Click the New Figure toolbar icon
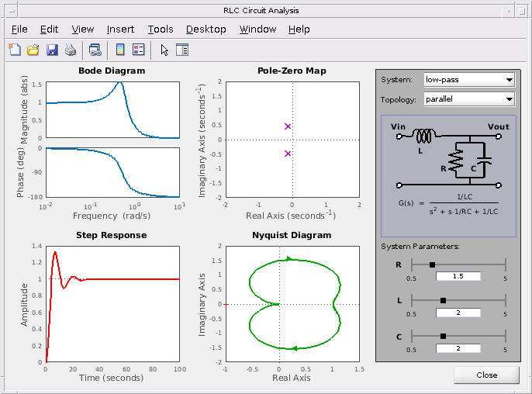Screen dimensions: 532x394 (x=15, y=50)
